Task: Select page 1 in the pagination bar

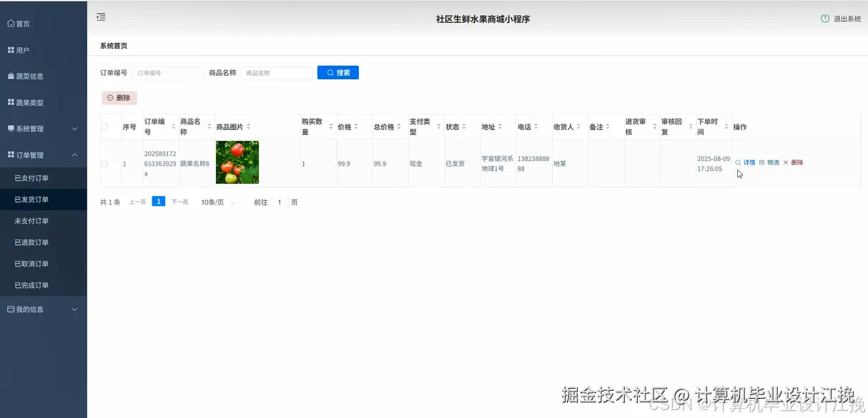Action: pos(158,201)
